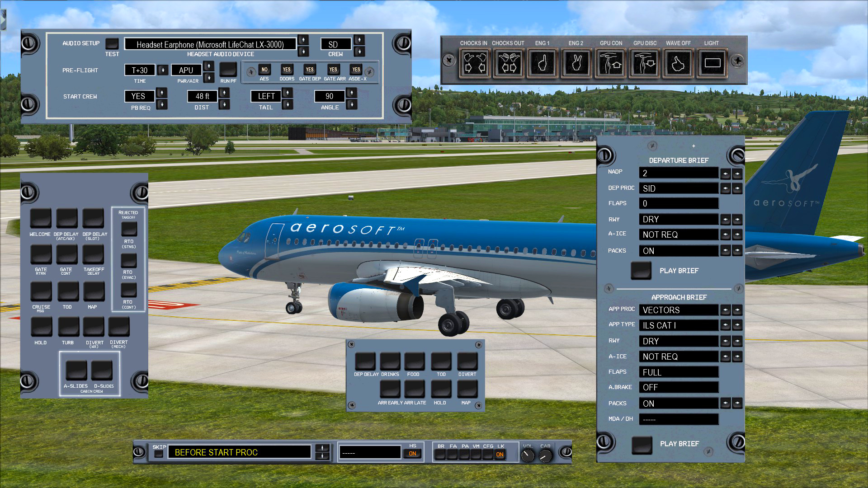The height and width of the screenshot is (488, 868).
Task: Toggle the LK lock setting
Action: (x=500, y=455)
